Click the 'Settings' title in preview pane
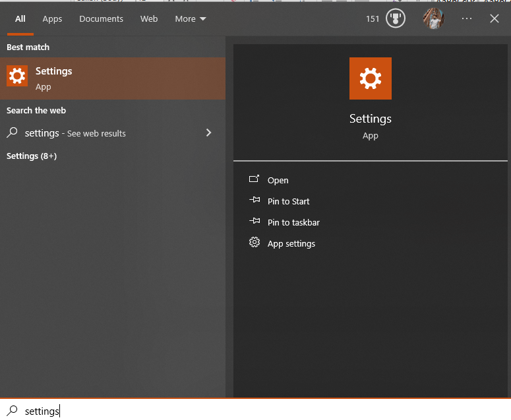The image size is (511, 420). [370, 119]
